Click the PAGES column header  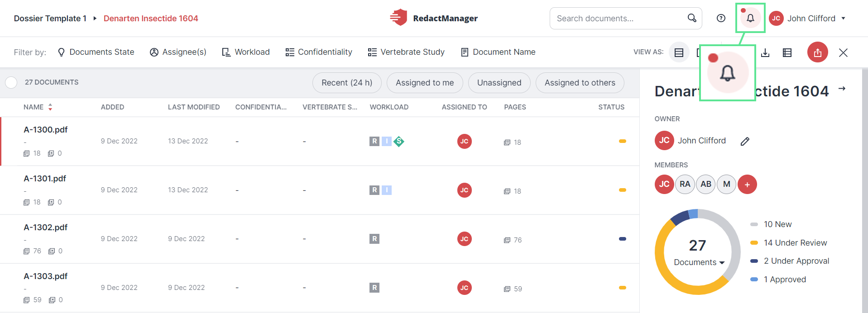[x=515, y=107]
